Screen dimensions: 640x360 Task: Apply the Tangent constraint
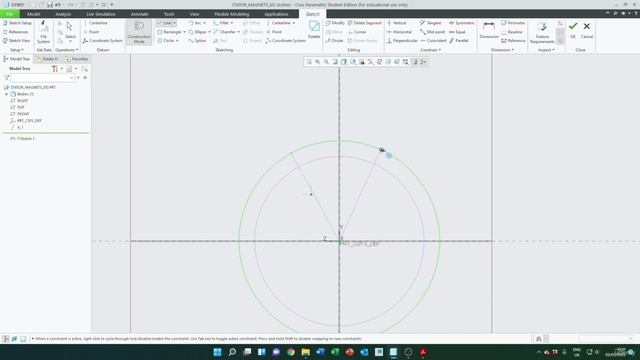pos(431,23)
